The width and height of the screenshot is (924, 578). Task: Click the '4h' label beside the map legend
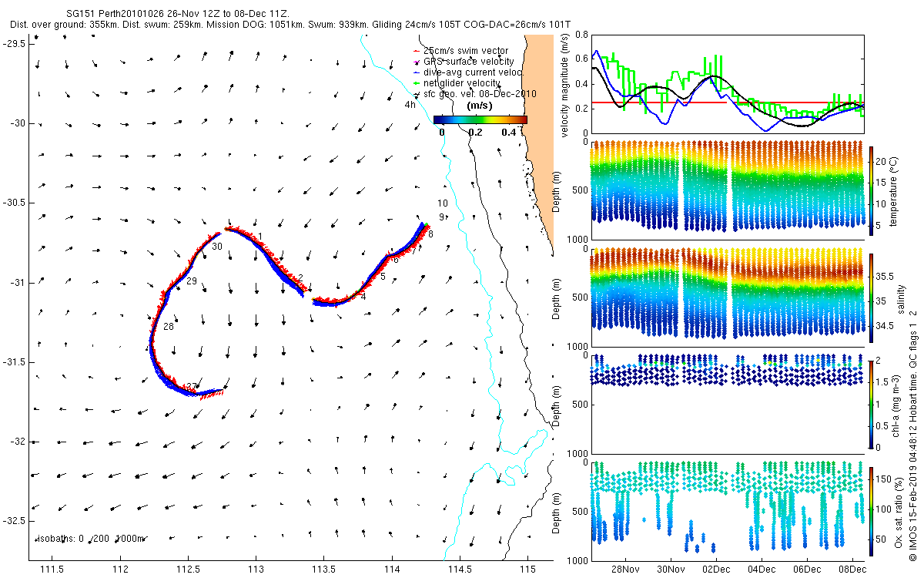pyautogui.click(x=410, y=105)
